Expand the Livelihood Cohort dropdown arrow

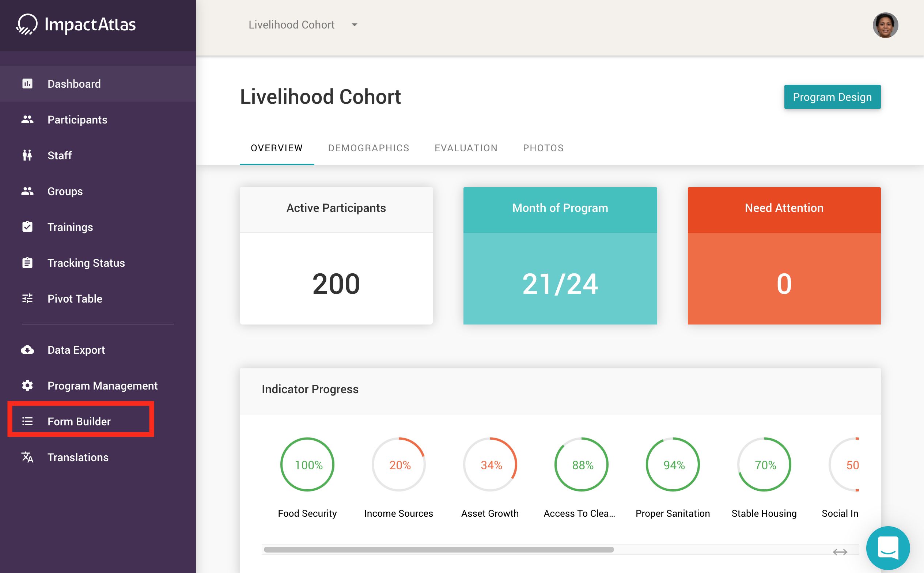[x=355, y=25]
